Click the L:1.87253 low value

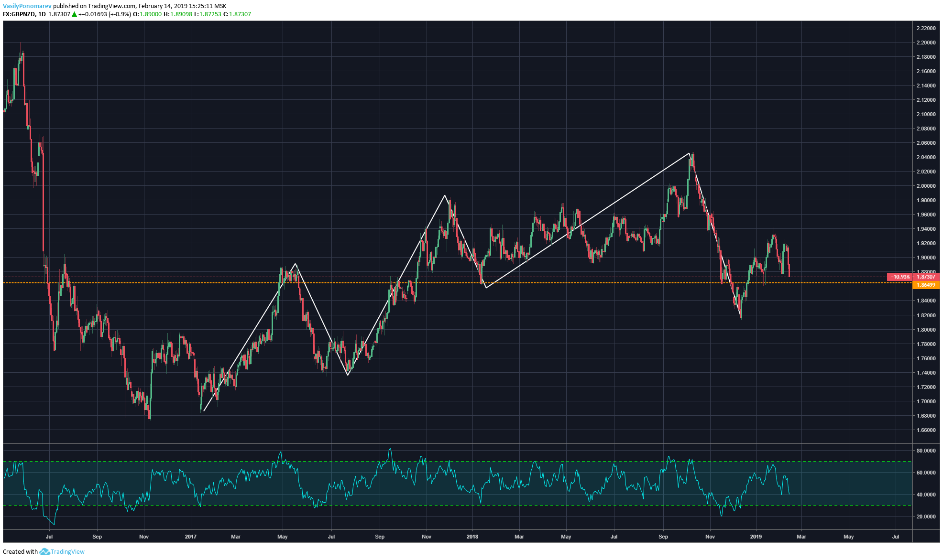point(208,14)
